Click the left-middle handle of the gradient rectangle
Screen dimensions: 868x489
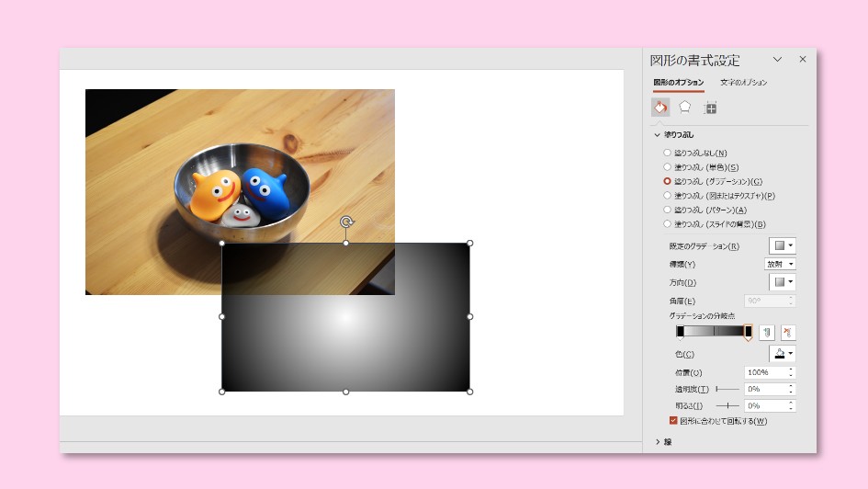click(x=222, y=317)
